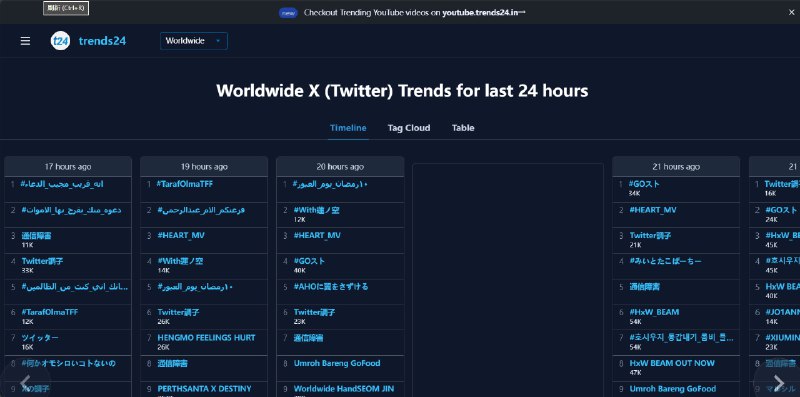Open the rank 2 Arabic hashtag in 17 hours column
Image resolution: width=800 pixels, height=397 pixels.
point(71,210)
